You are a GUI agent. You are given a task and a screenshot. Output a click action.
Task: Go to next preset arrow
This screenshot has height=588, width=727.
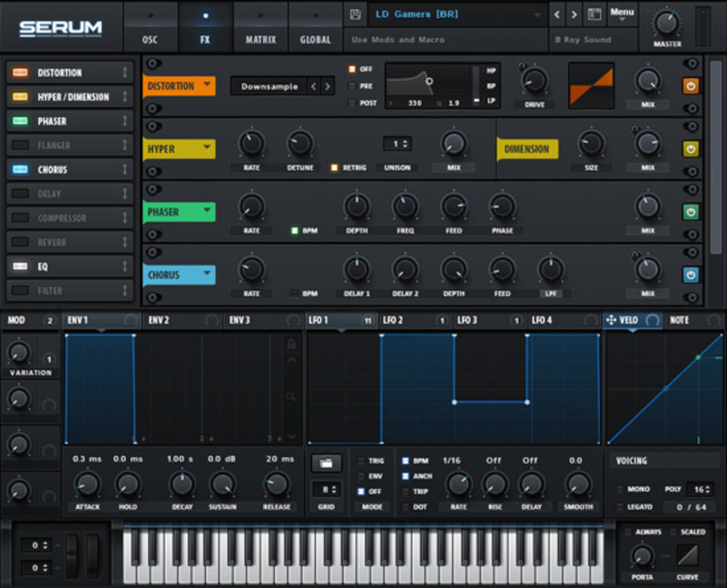point(574,15)
